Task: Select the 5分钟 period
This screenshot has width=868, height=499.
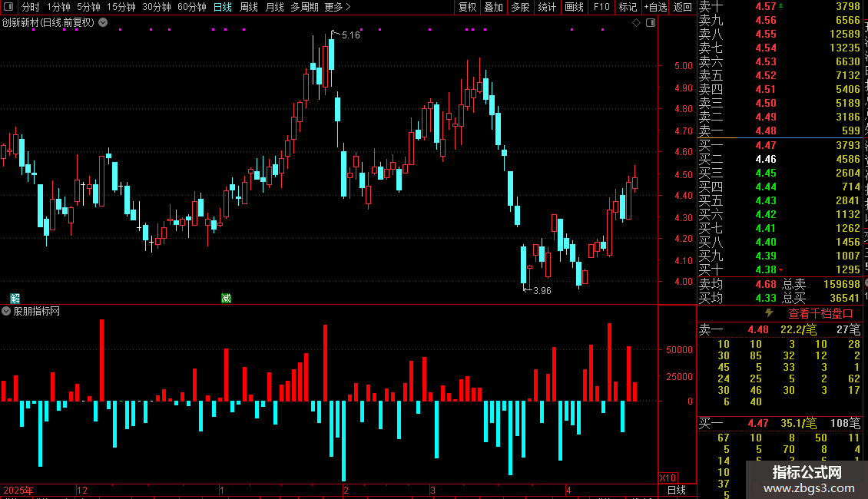Action: [x=88, y=7]
